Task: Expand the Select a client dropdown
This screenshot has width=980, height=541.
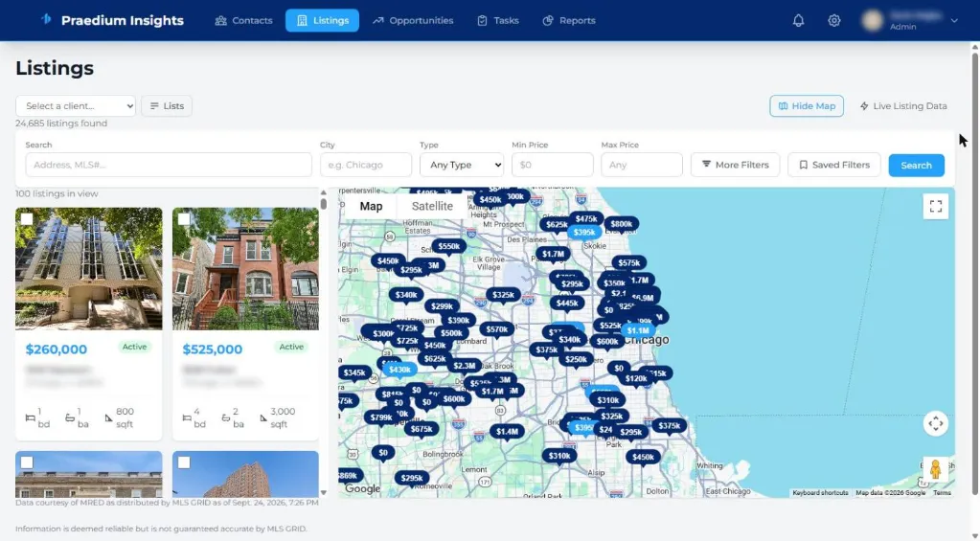Action: click(76, 105)
